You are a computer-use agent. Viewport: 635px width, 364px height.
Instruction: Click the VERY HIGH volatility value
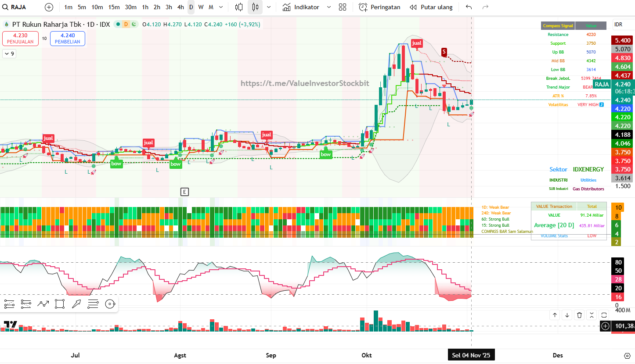click(588, 105)
